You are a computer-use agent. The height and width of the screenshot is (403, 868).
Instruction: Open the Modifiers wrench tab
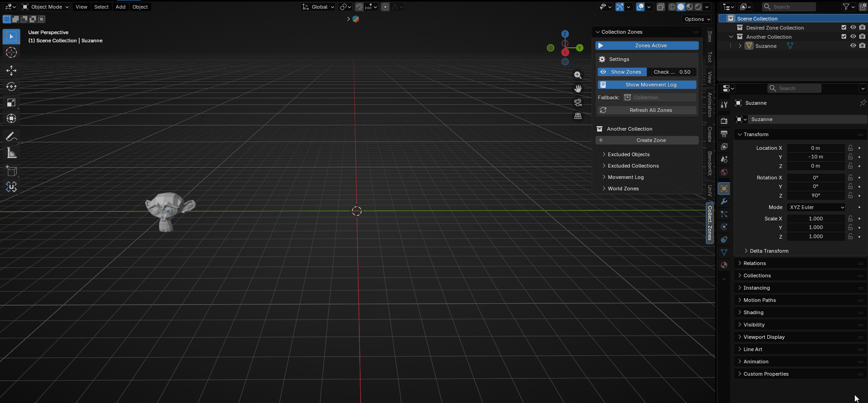[x=724, y=201]
